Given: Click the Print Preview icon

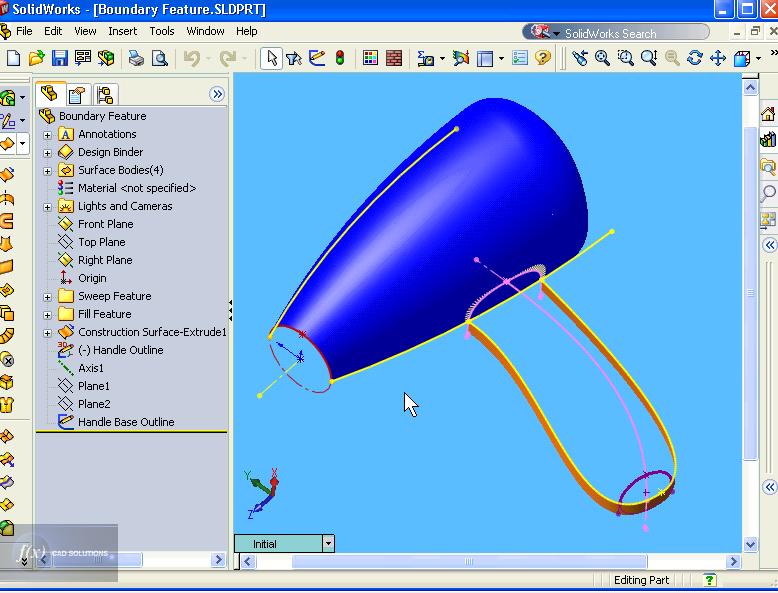Looking at the screenshot, I should pos(159,59).
